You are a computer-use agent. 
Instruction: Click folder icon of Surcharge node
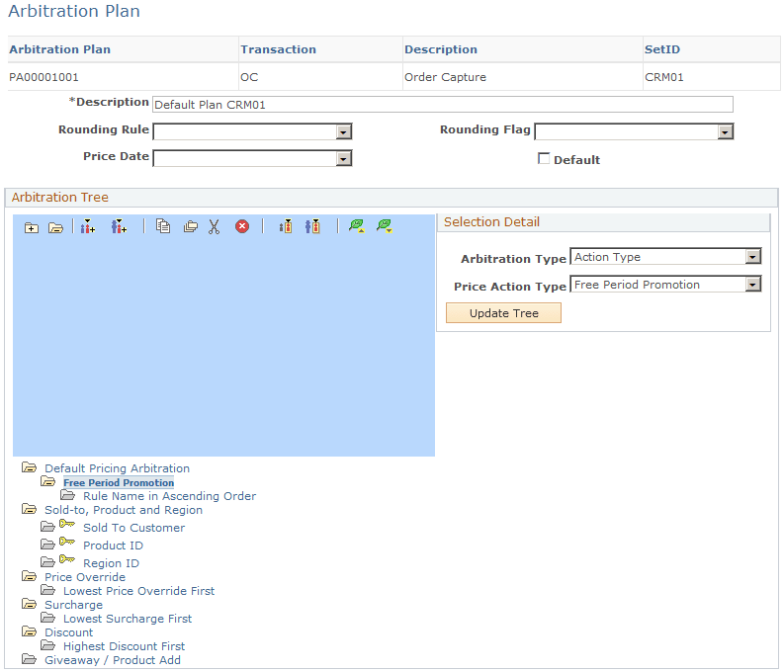(x=30, y=604)
